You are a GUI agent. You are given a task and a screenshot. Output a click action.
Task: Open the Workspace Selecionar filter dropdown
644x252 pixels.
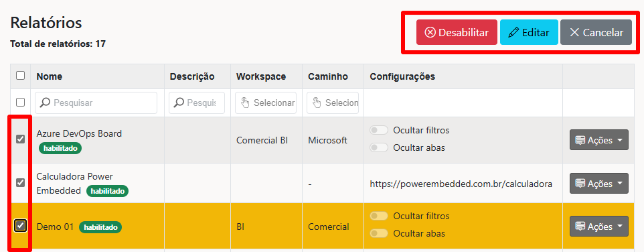point(266,103)
